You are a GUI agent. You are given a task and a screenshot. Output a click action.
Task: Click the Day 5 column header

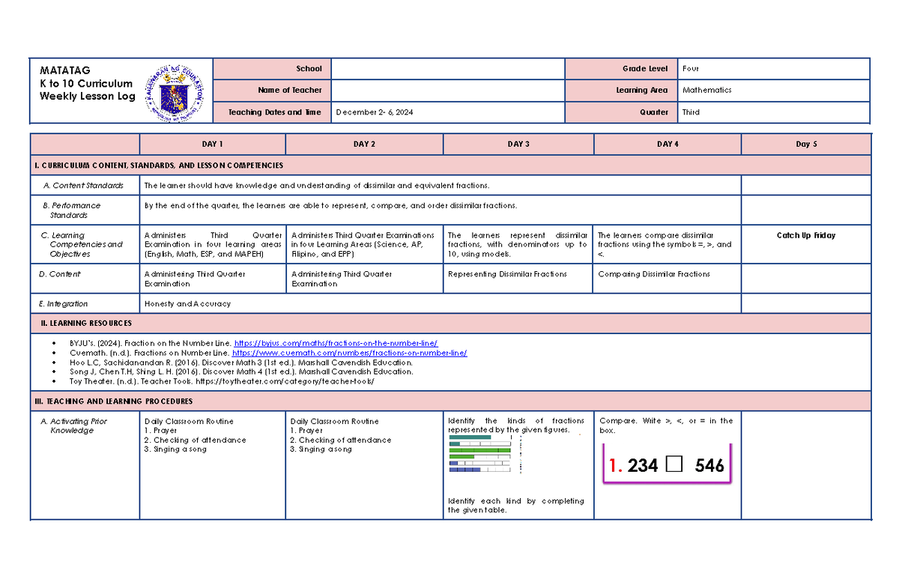tap(806, 144)
